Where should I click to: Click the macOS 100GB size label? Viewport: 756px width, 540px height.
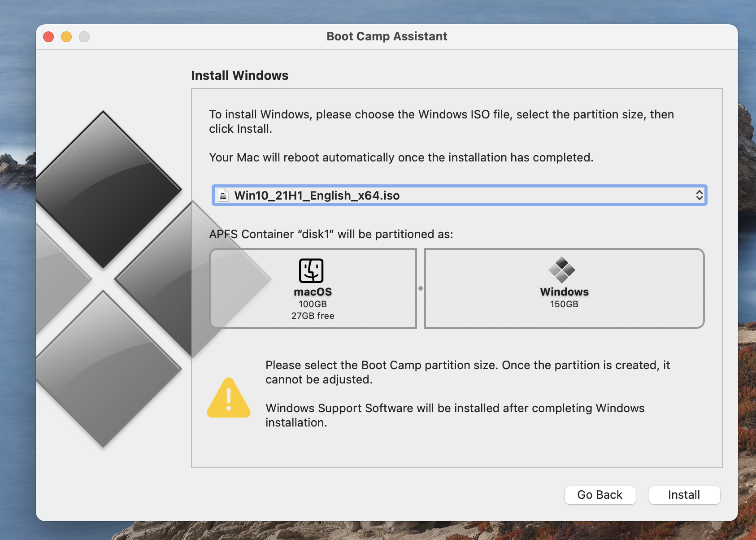[x=313, y=304]
